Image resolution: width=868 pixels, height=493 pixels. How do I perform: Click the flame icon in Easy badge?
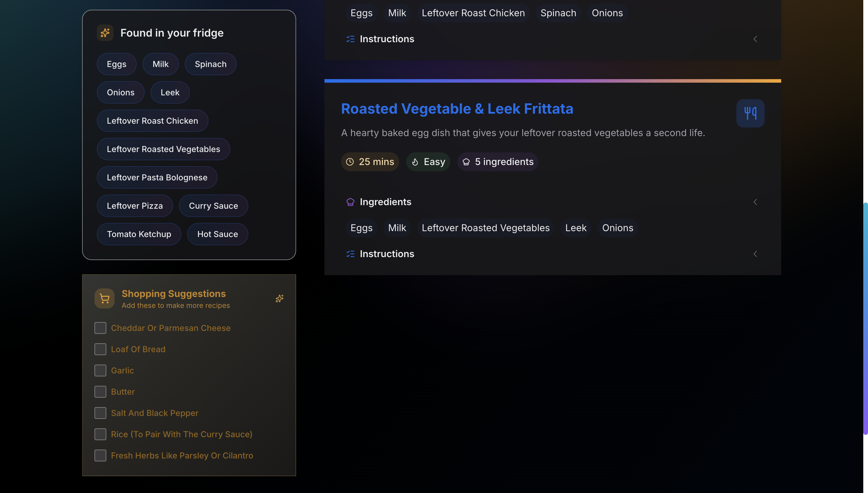click(x=415, y=162)
